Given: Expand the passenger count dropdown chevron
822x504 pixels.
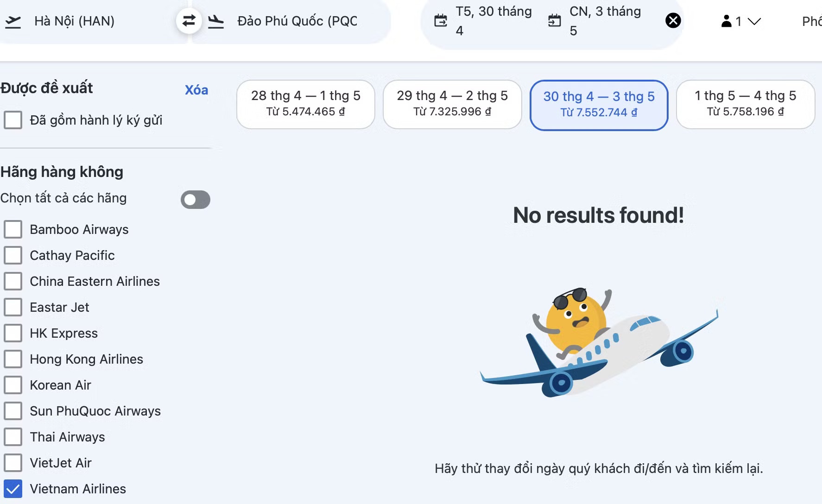Looking at the screenshot, I should tap(754, 21).
